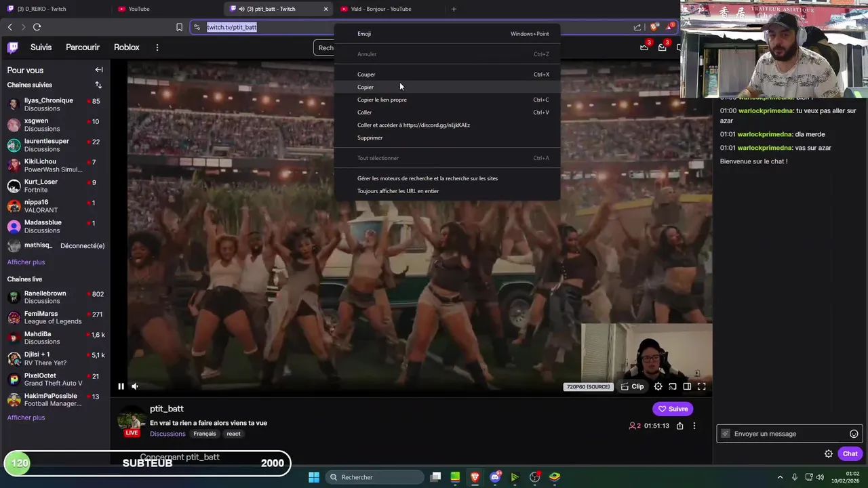Toggle Toujours afficher les URL en entier
Screen dimensions: 868x488
click(448, 191)
